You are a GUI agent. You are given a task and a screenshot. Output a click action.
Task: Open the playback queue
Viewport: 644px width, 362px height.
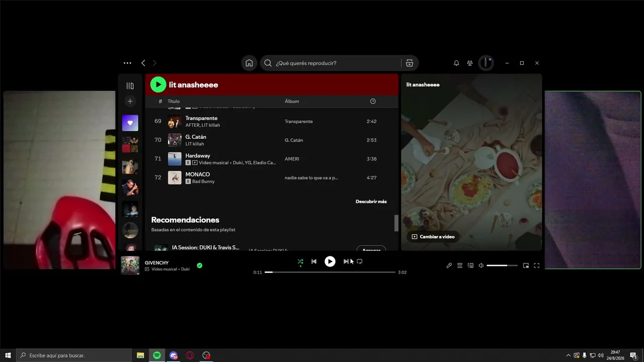(x=460, y=265)
